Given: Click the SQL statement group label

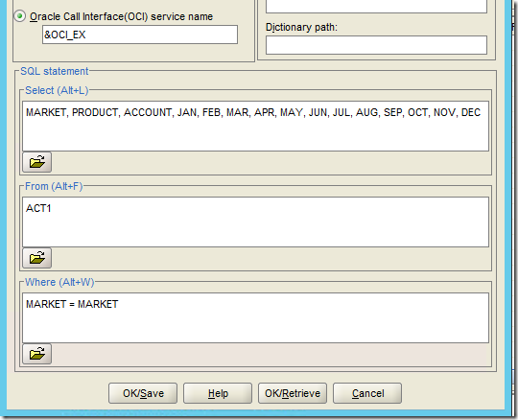Looking at the screenshot, I should coord(55,71).
